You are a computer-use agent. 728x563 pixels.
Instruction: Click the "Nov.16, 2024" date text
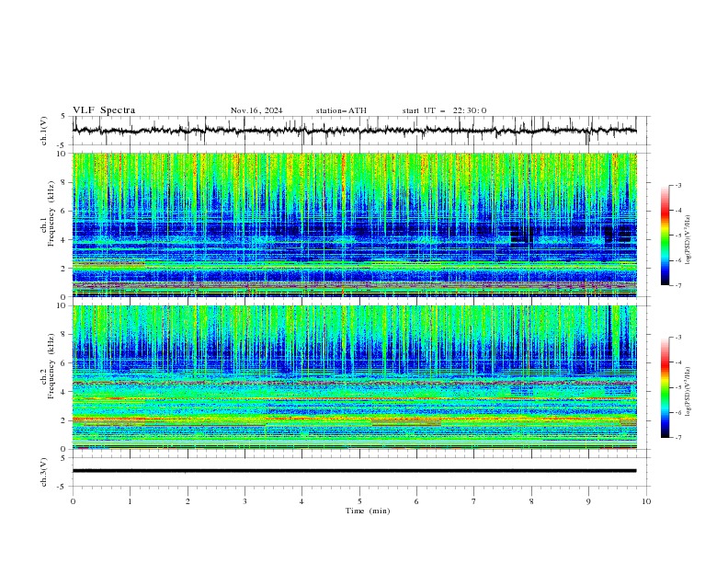[x=256, y=110]
